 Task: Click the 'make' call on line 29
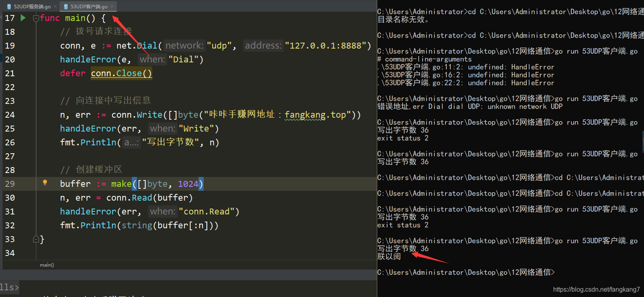coord(121,184)
